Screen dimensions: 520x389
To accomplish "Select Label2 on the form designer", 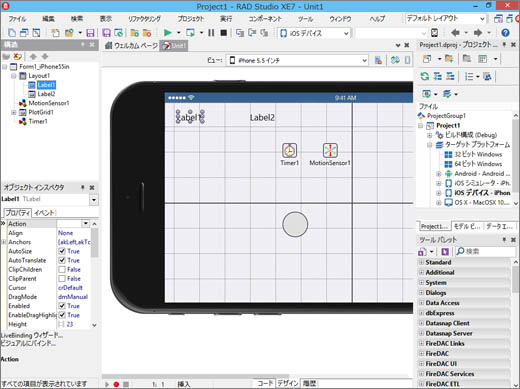I will point(262,117).
